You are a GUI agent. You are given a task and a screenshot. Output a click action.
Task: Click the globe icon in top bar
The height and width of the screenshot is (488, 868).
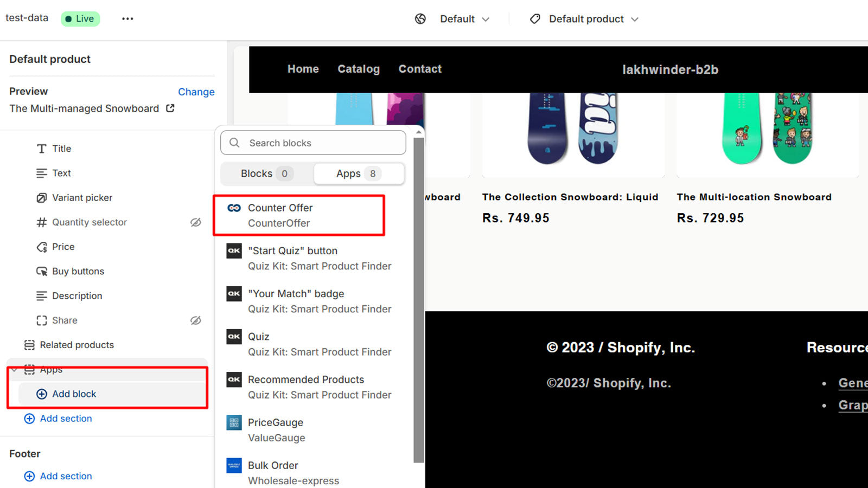pyautogui.click(x=420, y=19)
